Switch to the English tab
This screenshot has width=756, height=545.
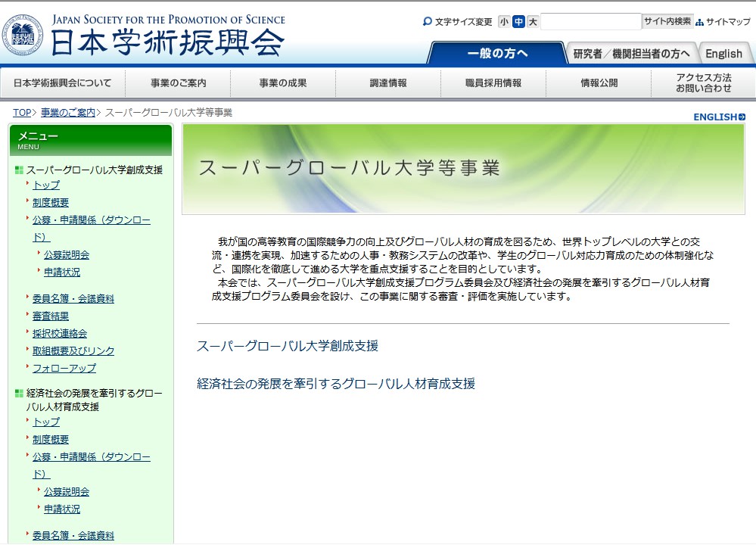point(723,54)
